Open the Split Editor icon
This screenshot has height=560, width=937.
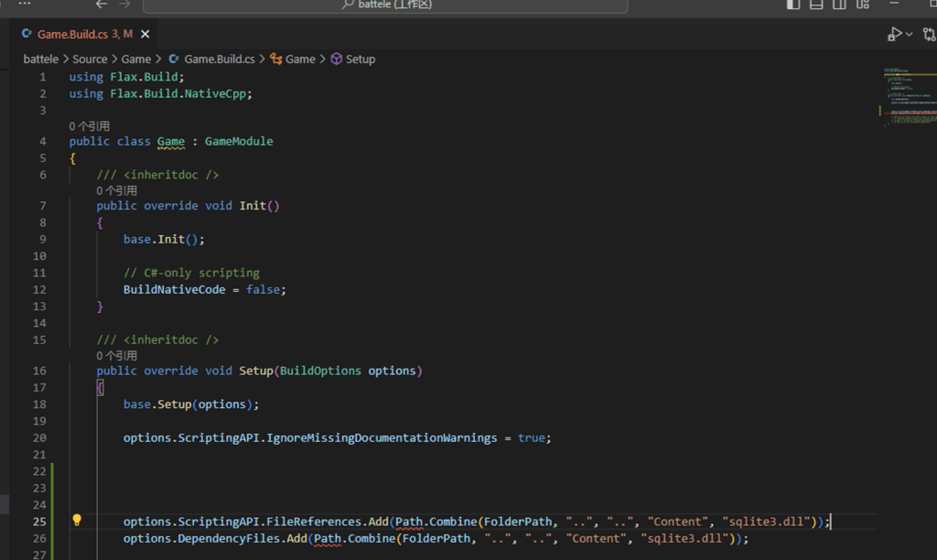(929, 33)
